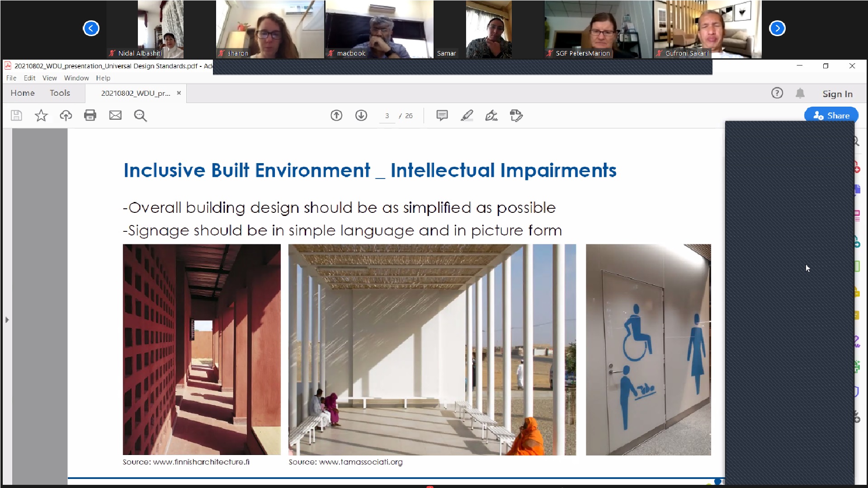The width and height of the screenshot is (868, 488).
Task: Click the blue Share button
Action: 831,116
